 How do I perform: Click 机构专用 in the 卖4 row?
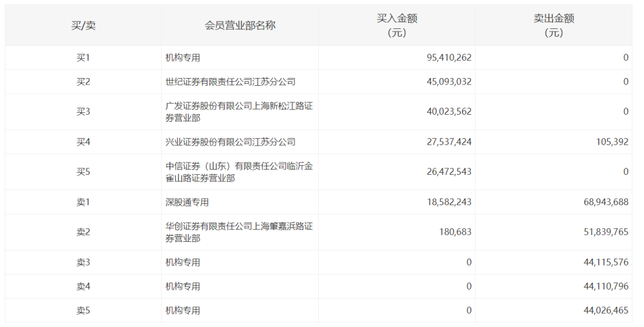pos(183,286)
